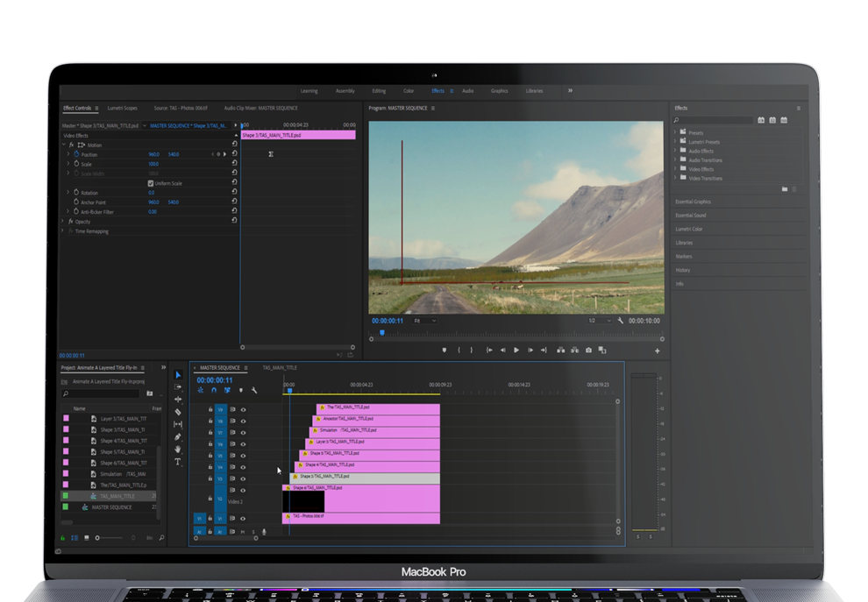The width and height of the screenshot is (868, 602).
Task: Toggle the timeline Snap magnet icon
Action: click(214, 390)
